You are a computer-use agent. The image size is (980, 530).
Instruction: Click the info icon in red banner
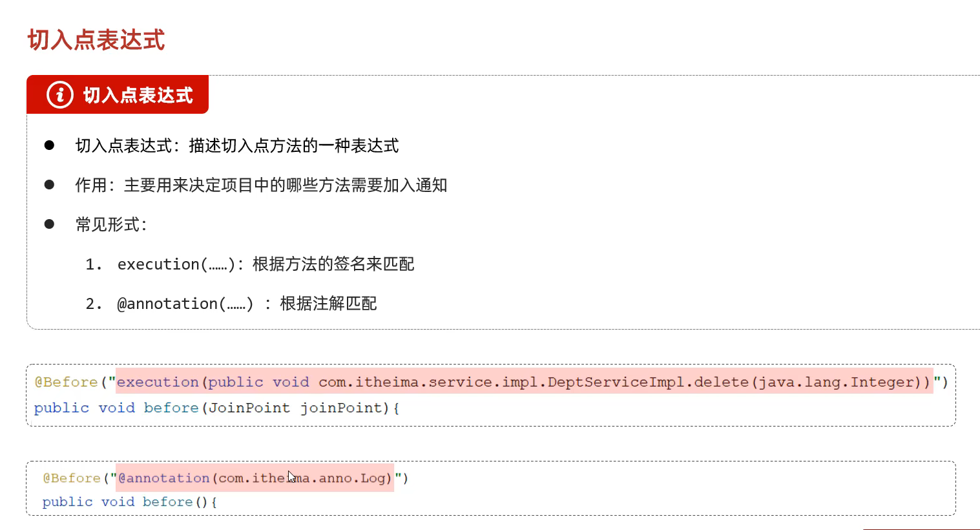[x=60, y=95]
